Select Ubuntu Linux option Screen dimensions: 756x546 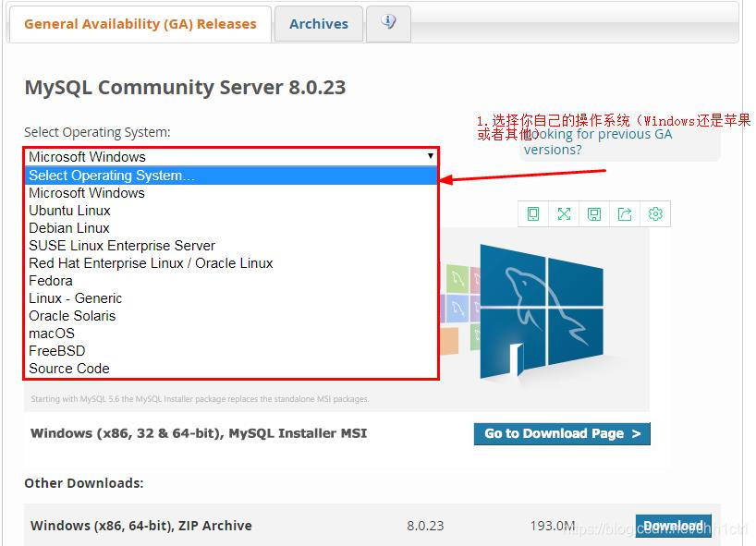coord(231,211)
